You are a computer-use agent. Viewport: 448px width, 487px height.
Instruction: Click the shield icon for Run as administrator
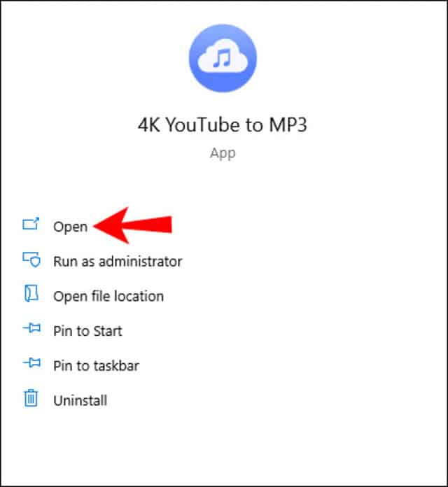tap(31, 260)
